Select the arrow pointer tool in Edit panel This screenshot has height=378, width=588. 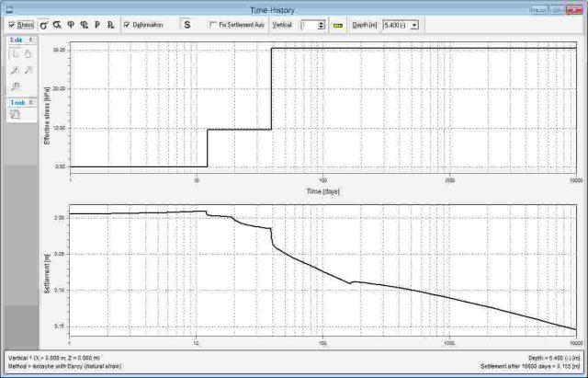coord(16,54)
